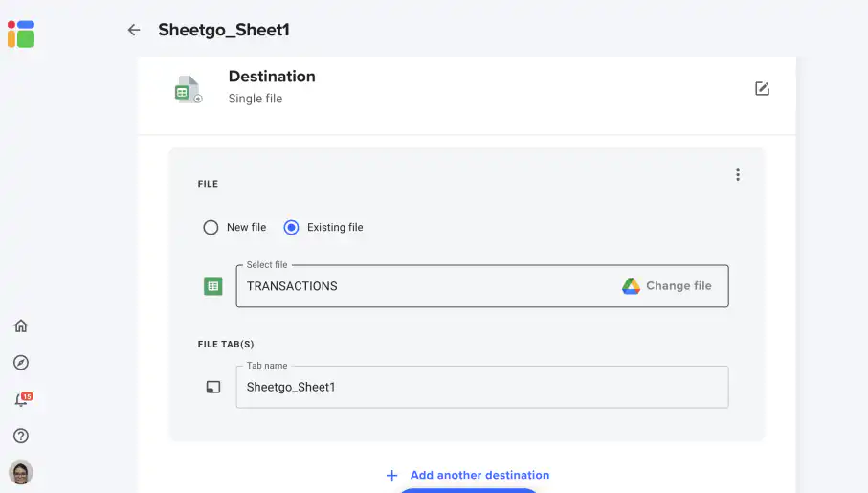This screenshot has width=868, height=493.
Task: Click the Sheetgo_Sheet1 page title
Action: coord(224,30)
